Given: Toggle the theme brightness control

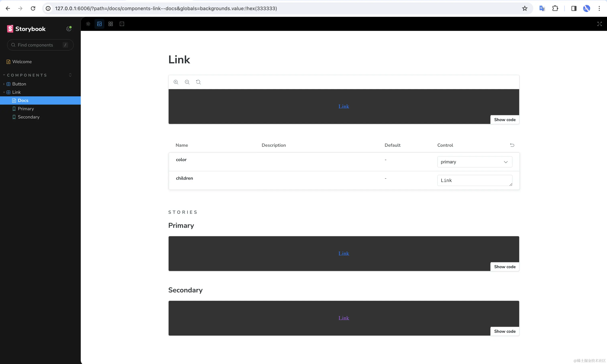Looking at the screenshot, I should click(x=88, y=24).
